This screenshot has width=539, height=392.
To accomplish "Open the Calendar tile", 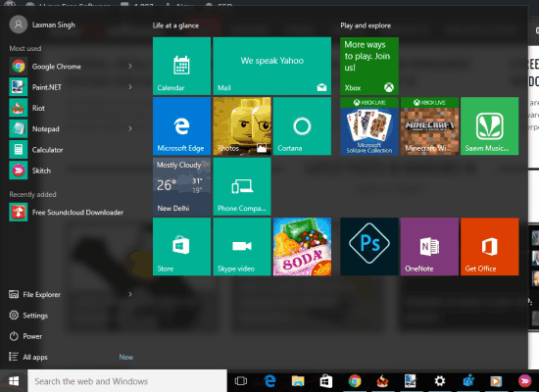I will pos(181,66).
